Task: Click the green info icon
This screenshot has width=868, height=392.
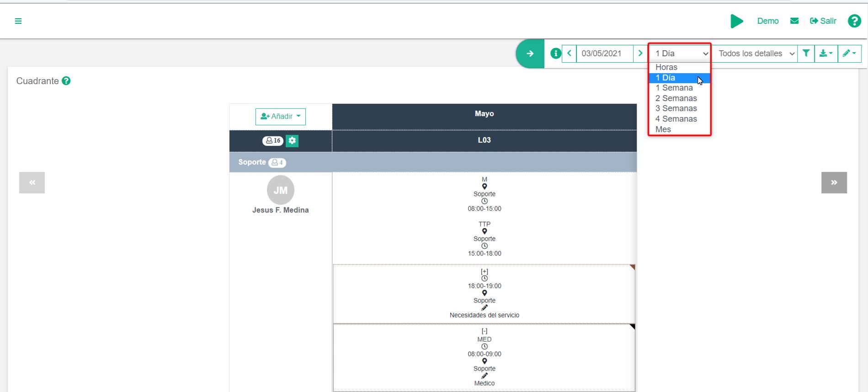Action: click(555, 54)
